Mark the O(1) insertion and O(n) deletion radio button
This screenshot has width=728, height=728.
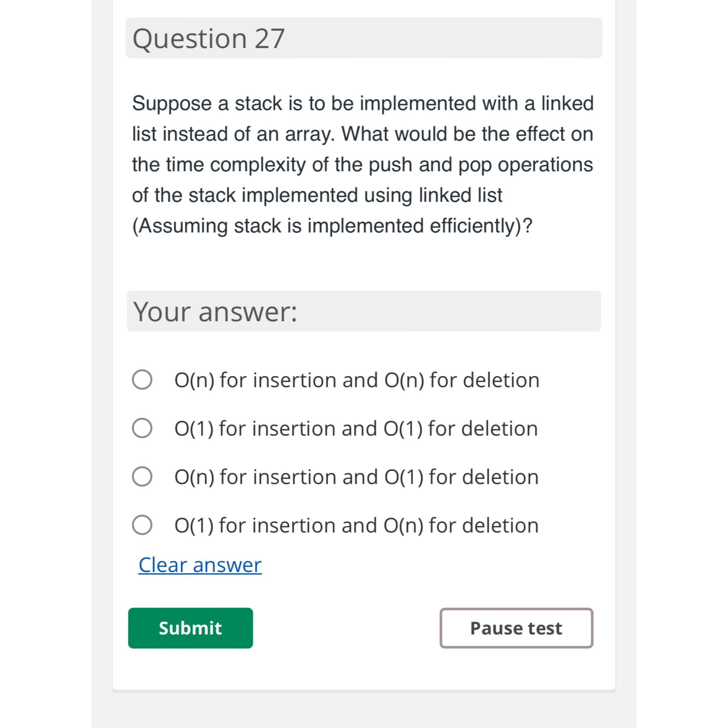pyautogui.click(x=142, y=525)
